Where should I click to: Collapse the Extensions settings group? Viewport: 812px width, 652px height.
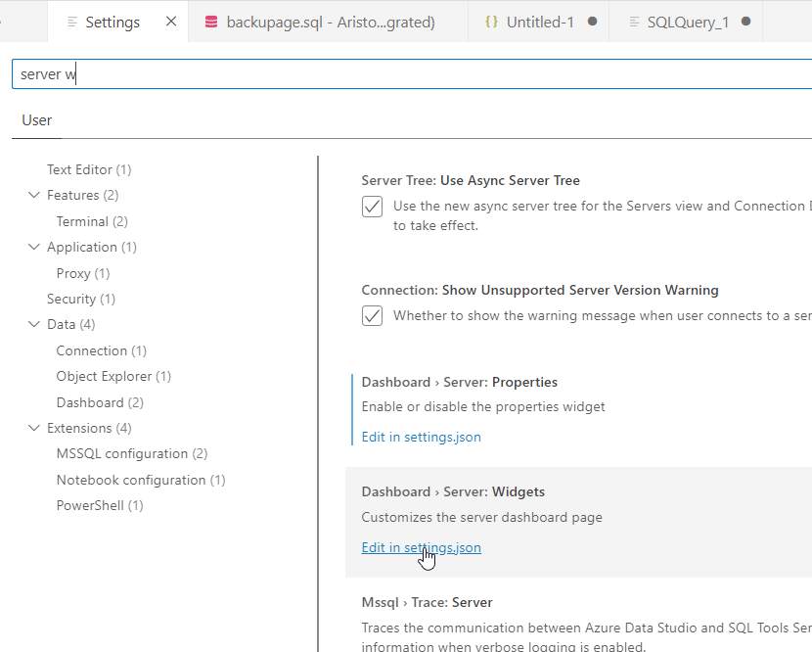coord(34,428)
